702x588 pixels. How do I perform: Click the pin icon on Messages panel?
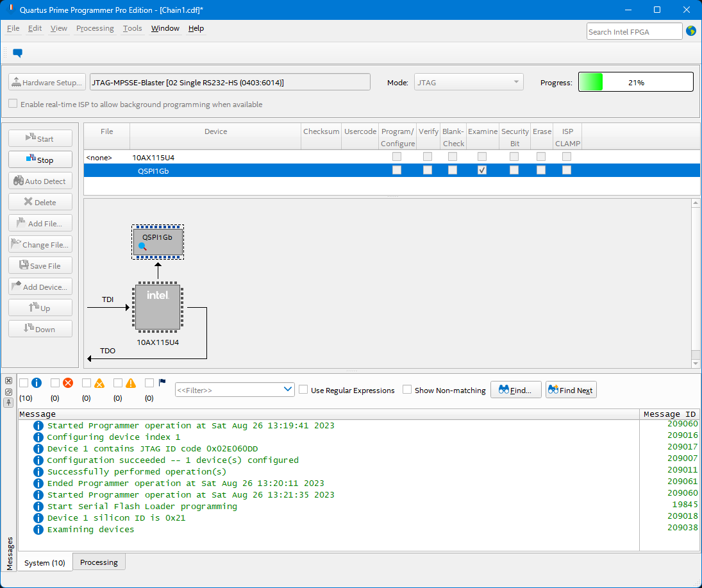pyautogui.click(x=8, y=403)
